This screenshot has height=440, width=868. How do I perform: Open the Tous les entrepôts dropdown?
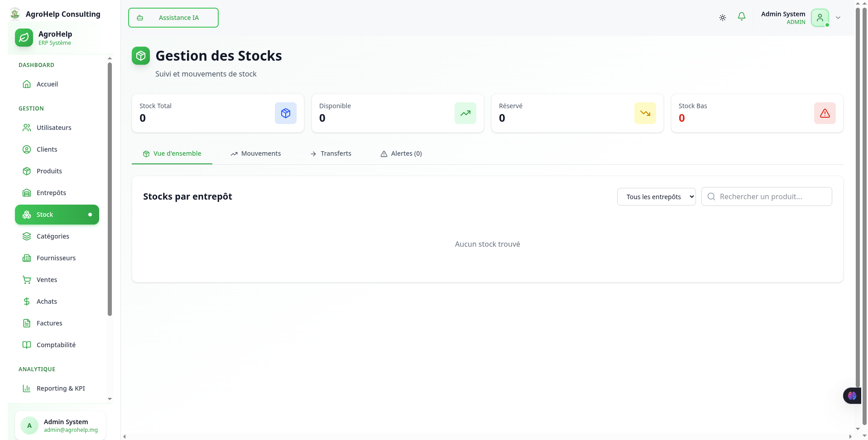coord(656,196)
